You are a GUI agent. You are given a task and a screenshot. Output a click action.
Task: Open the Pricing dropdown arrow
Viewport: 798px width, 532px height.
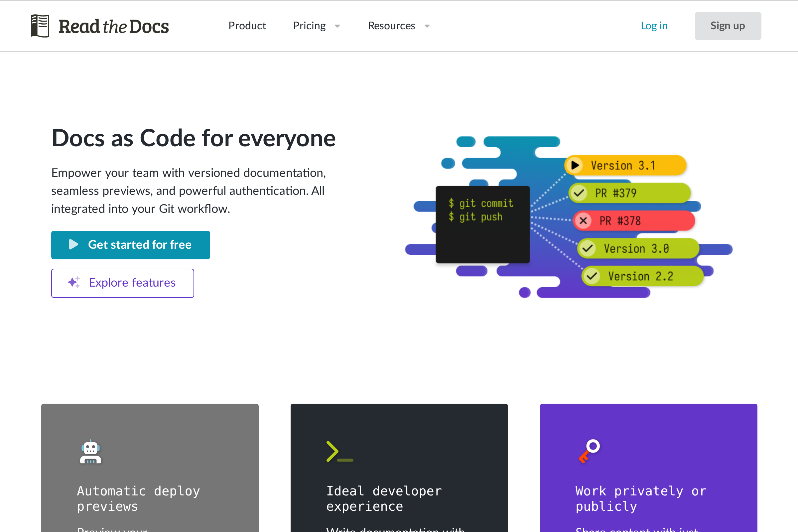pos(337,26)
